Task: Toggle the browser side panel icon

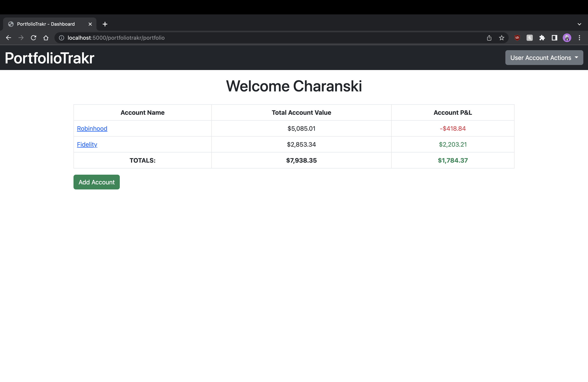Action: (x=554, y=38)
